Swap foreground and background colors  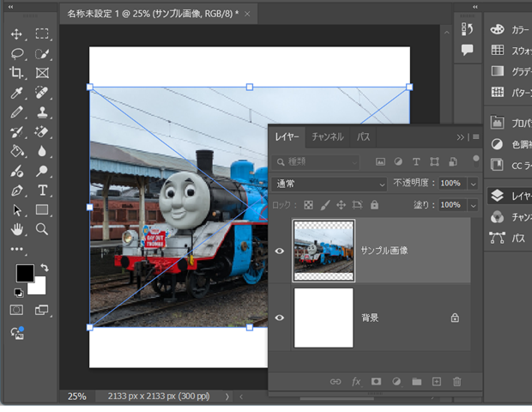click(45, 268)
